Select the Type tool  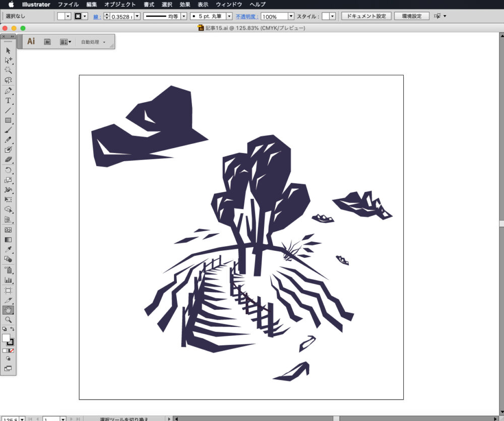pos(8,101)
